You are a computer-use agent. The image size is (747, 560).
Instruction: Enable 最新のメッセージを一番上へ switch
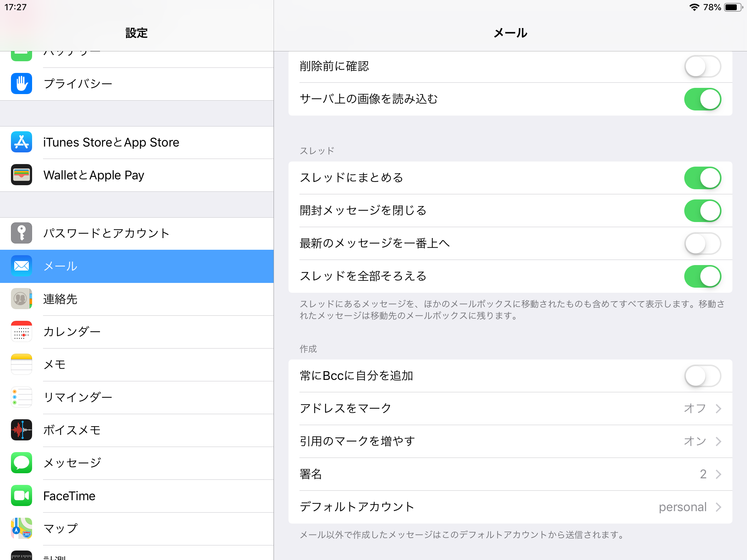click(x=703, y=244)
